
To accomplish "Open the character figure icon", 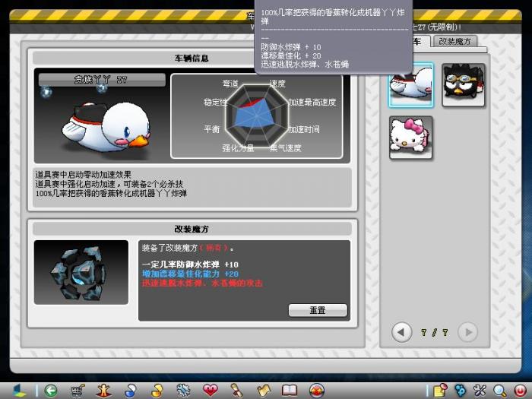I will [x=103, y=391].
